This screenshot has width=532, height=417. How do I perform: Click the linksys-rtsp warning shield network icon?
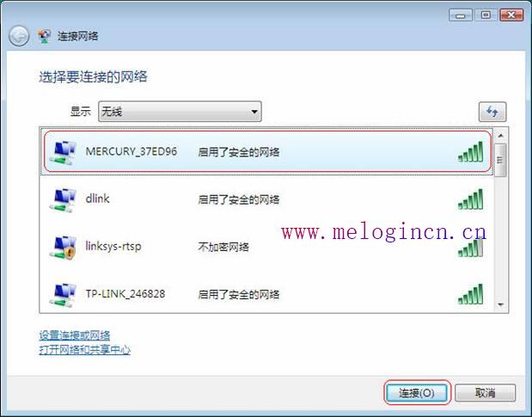click(64, 247)
